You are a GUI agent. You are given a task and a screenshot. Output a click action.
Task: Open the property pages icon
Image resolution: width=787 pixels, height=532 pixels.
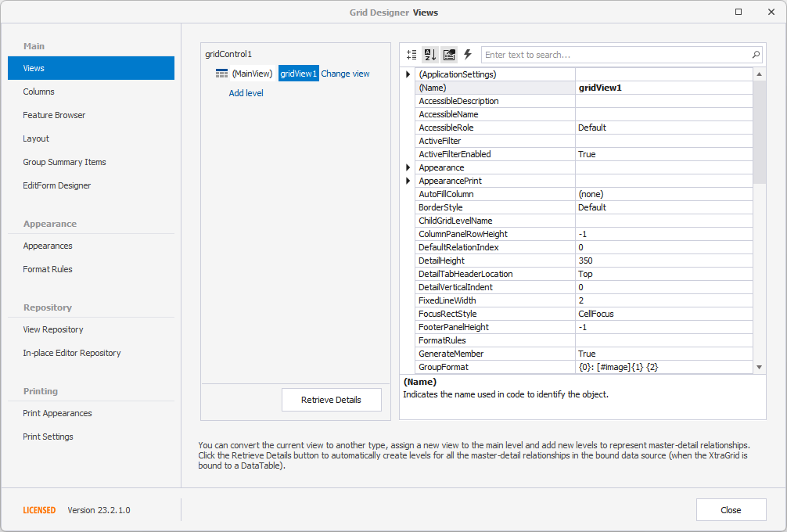pyautogui.click(x=449, y=55)
